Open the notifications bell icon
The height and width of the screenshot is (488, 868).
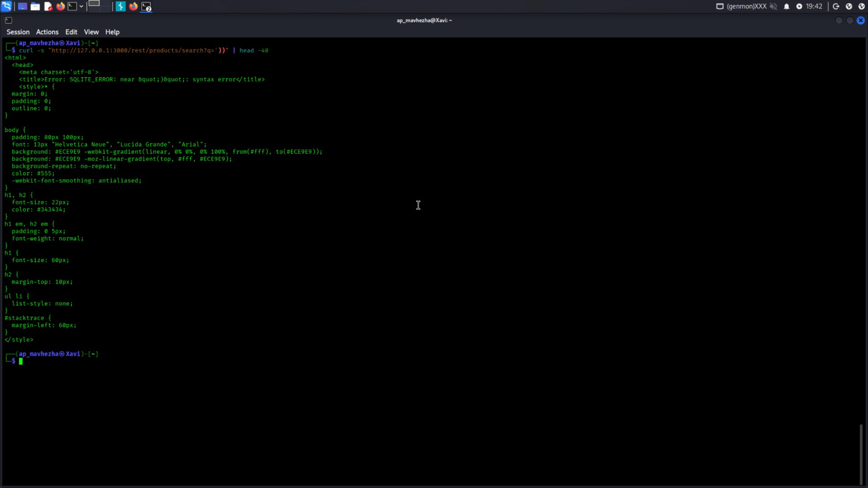pyautogui.click(x=786, y=6)
